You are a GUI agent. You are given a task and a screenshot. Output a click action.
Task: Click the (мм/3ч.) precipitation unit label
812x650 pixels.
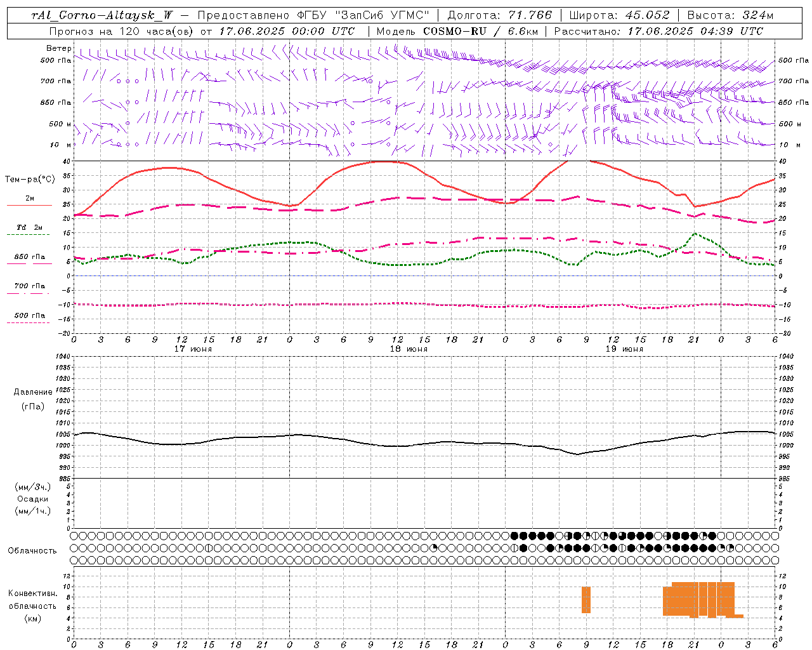(33, 487)
